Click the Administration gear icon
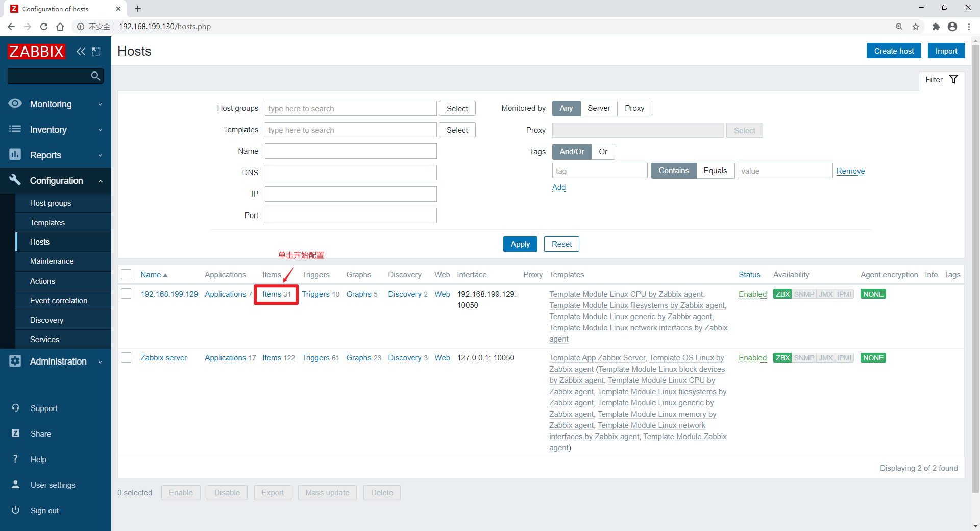Viewport: 980px width, 531px height. 15,361
